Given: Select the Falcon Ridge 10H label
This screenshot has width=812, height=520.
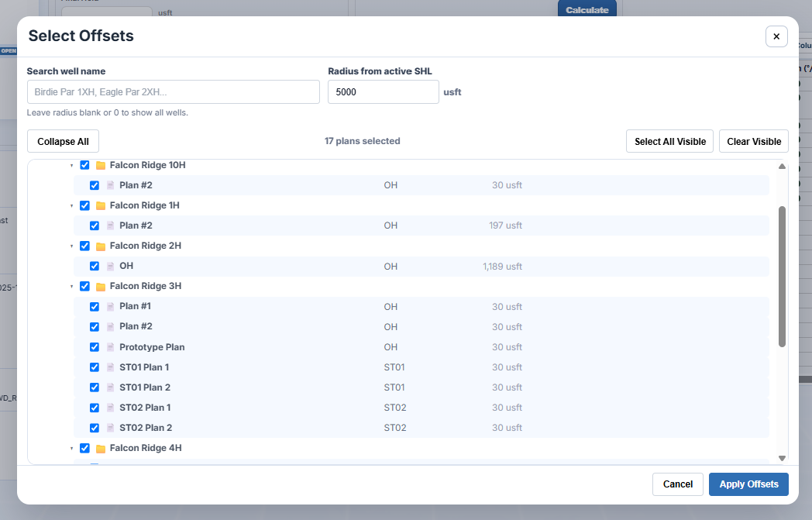Looking at the screenshot, I should click(147, 165).
